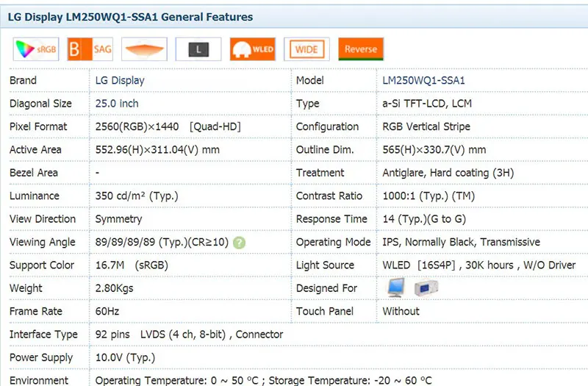Click the Outline Dim. row label

coord(325,150)
